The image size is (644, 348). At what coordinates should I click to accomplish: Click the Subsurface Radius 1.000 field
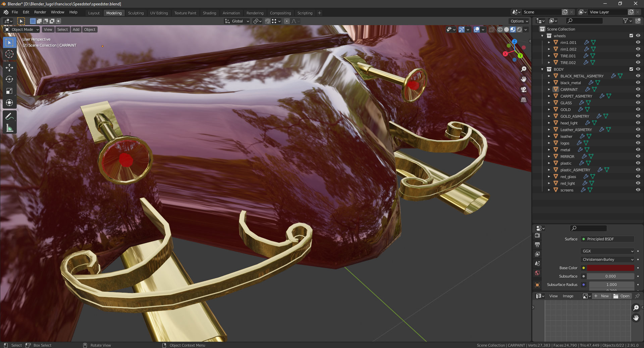(x=611, y=285)
